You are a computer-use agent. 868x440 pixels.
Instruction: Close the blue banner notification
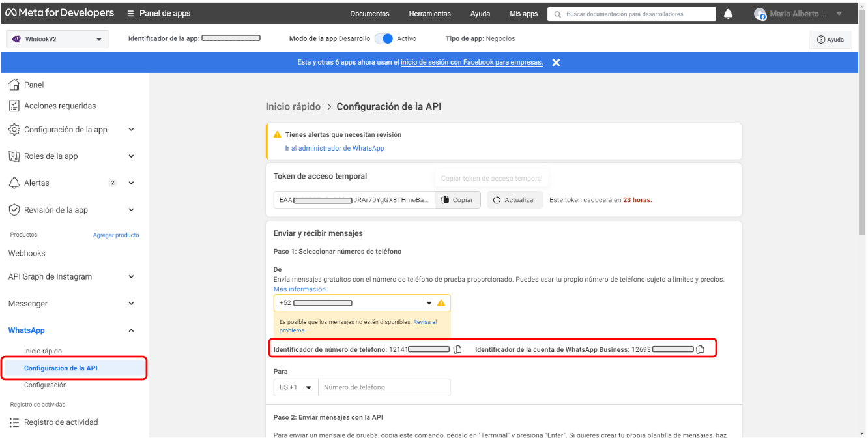click(x=556, y=63)
